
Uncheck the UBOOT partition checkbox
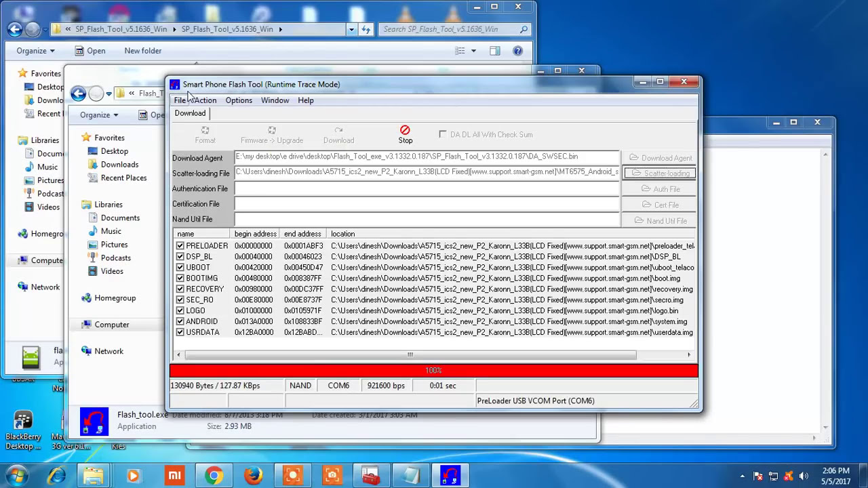[180, 268]
